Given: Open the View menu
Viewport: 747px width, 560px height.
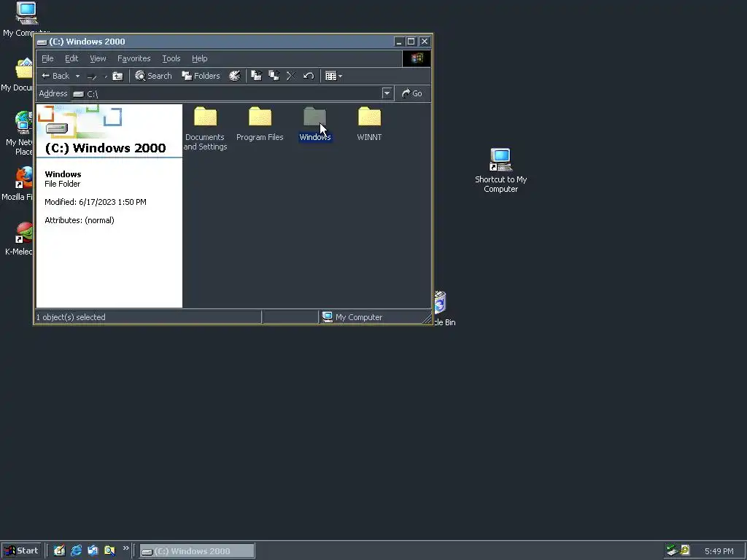Looking at the screenshot, I should [x=98, y=58].
